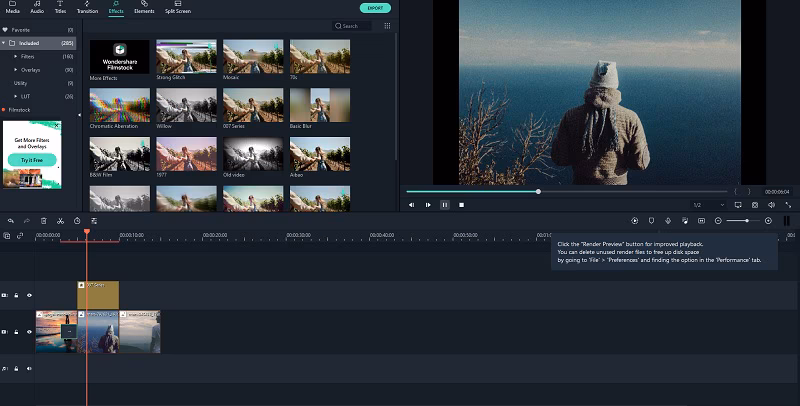Click the preview volume speaker icon
This screenshot has height=406, width=800.
(x=771, y=204)
